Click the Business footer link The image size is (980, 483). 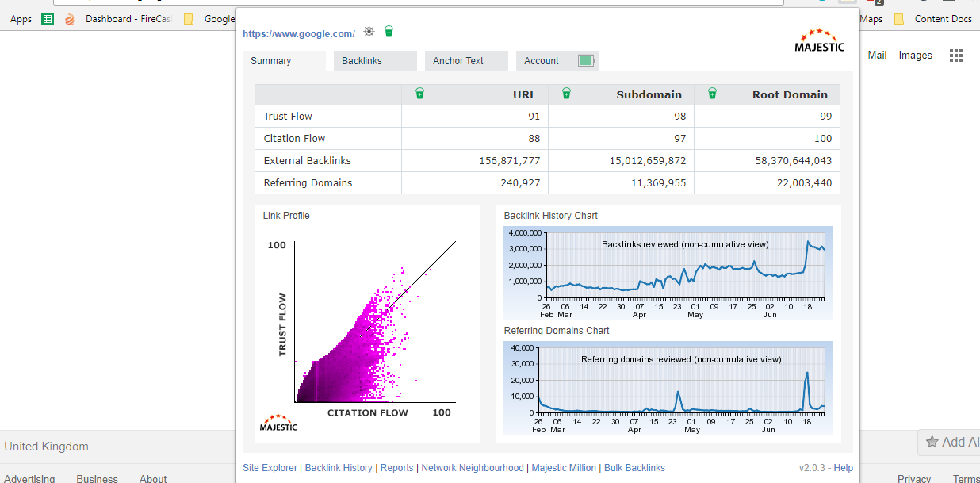[98, 479]
